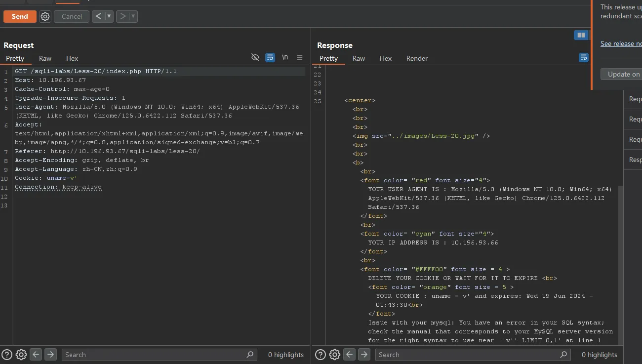Screen dimensions: 642x364
Task: Click the side-by-side layout icon above Response
Action: 581,35
